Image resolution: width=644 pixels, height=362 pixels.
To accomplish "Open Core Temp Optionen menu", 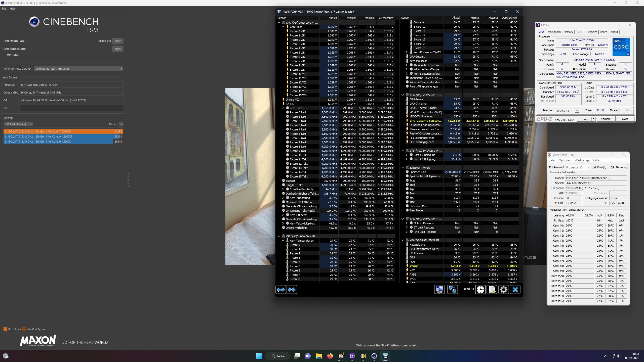I will coord(565,160).
